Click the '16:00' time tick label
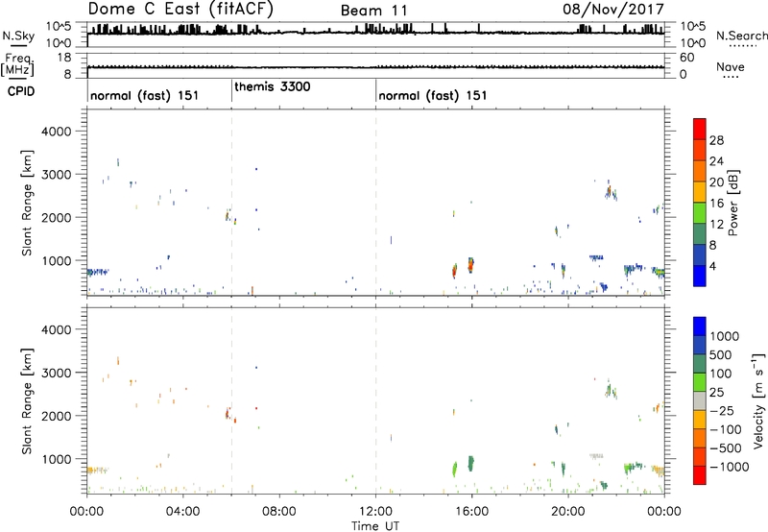Screen dimensions: 768x532 coord(471,512)
